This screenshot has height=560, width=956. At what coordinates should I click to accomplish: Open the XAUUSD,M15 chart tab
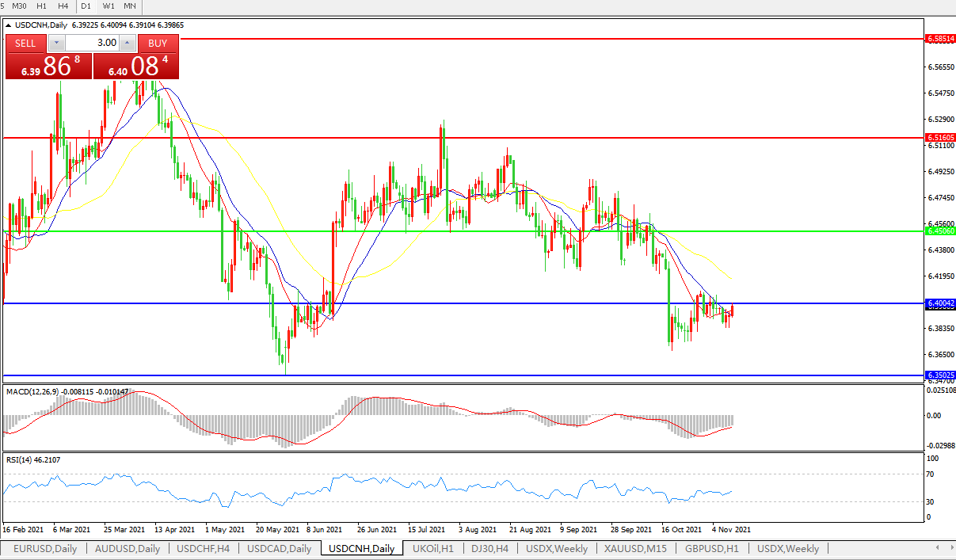[635, 548]
